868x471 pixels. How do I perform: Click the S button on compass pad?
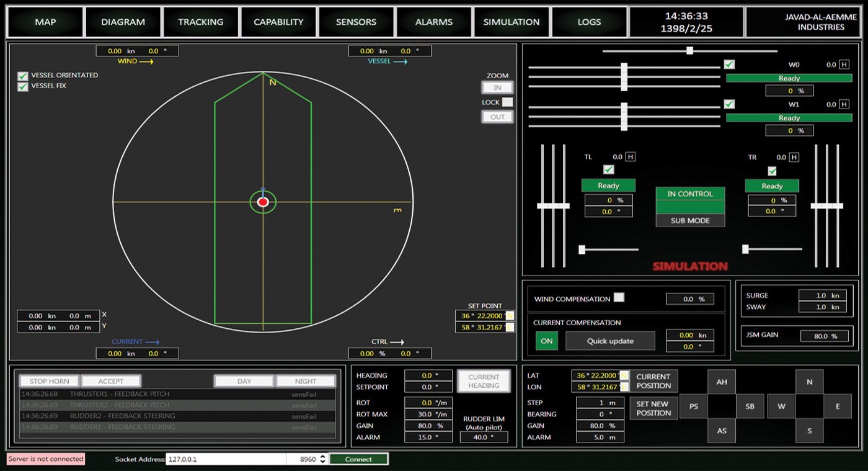tap(809, 431)
